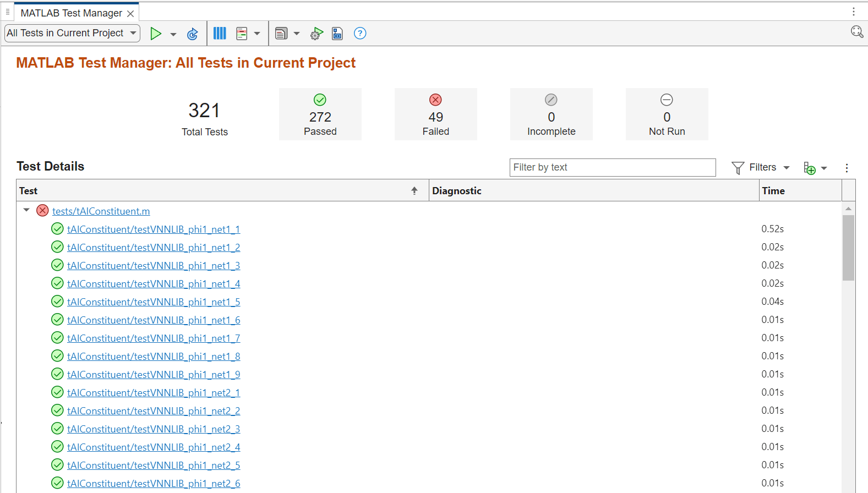
Task: Click the generate test report document icon
Action: click(281, 34)
